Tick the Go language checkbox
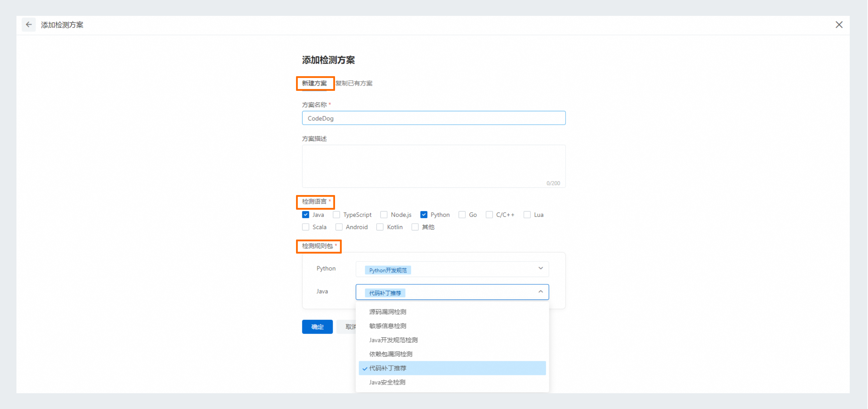 coord(462,215)
